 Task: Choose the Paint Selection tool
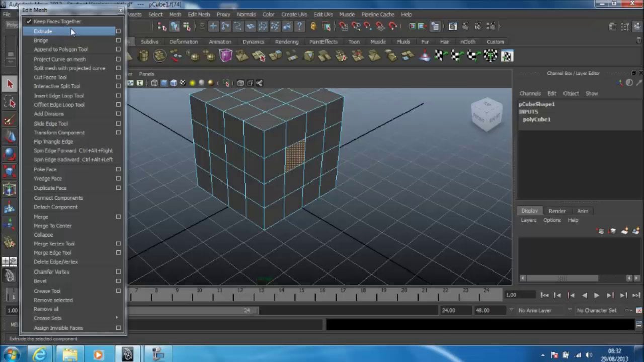[10, 120]
